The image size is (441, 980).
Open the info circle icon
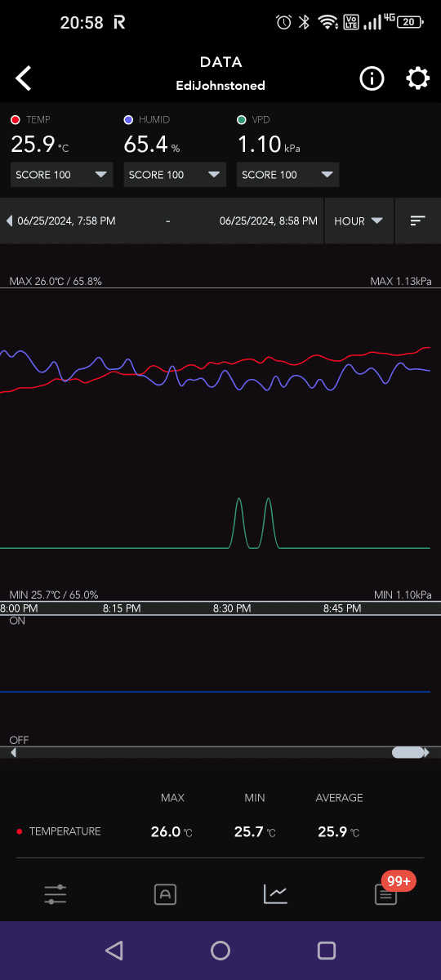(x=372, y=78)
